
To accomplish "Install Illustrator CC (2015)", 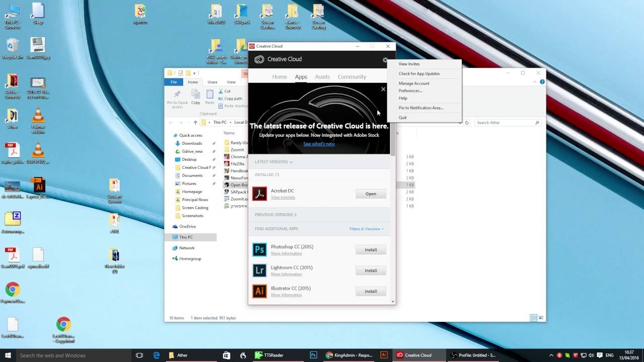I will click(x=371, y=291).
